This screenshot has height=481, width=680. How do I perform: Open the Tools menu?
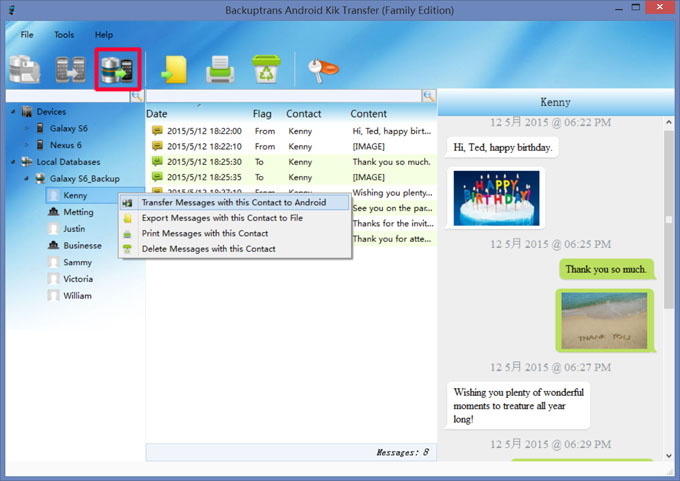64,34
